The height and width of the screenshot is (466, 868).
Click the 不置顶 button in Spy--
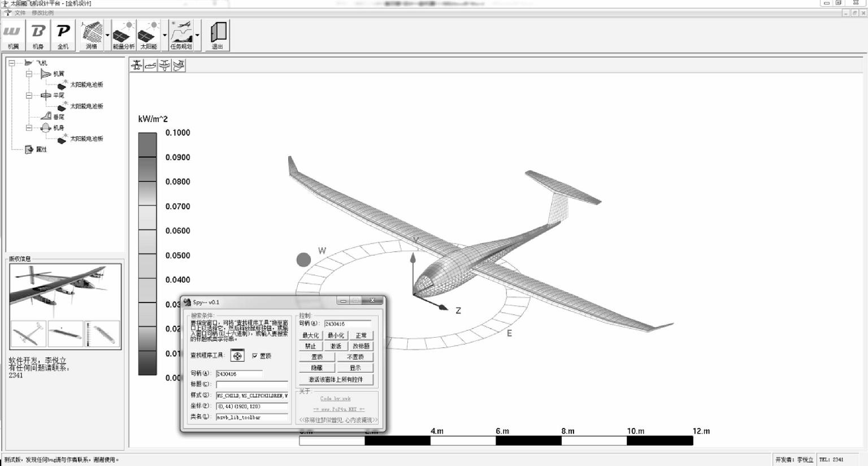pyautogui.click(x=355, y=357)
